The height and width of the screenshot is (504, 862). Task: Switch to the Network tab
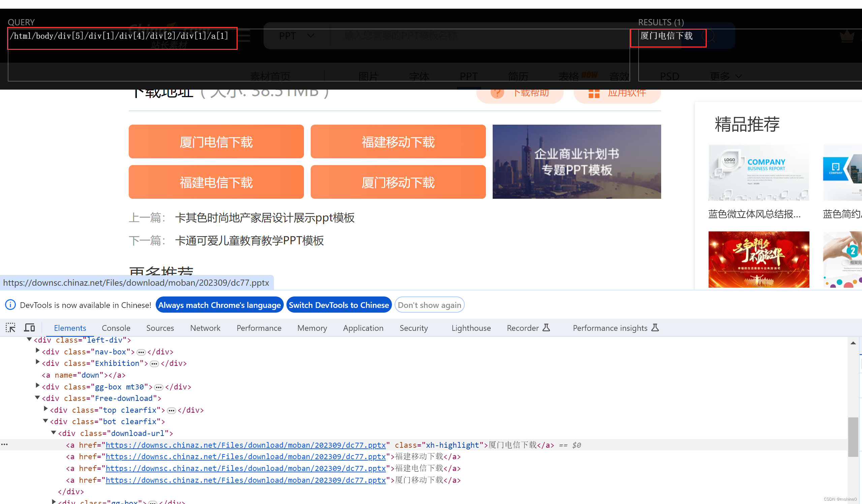[x=205, y=328]
